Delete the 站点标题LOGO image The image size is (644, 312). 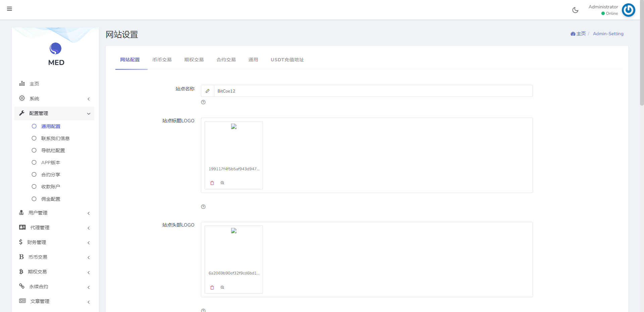tap(212, 183)
